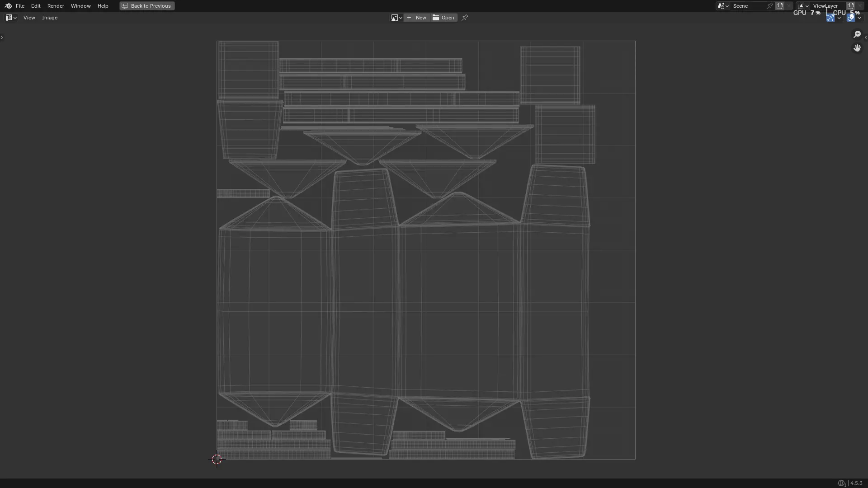Toggle the image pin icon
868x488 pixels.
(x=465, y=18)
